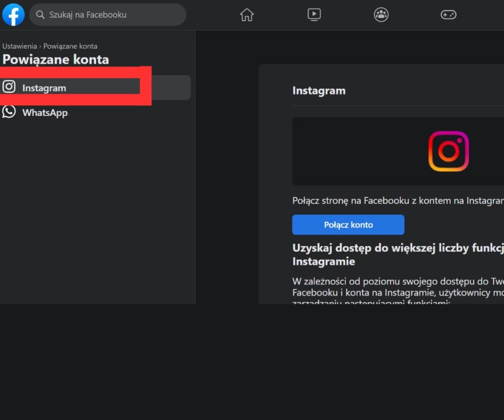This screenshot has width=504, height=420.
Task: Open the Home feed icon
Action: [x=247, y=15]
